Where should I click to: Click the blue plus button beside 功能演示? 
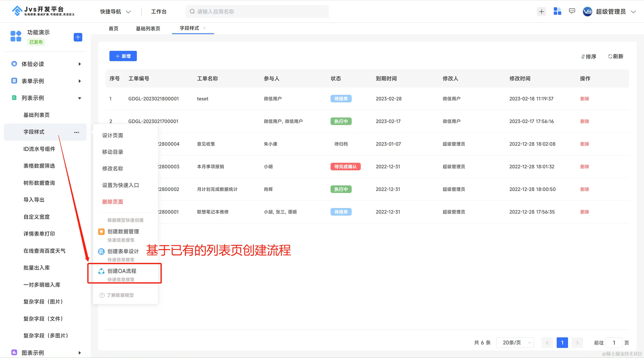[x=78, y=37]
